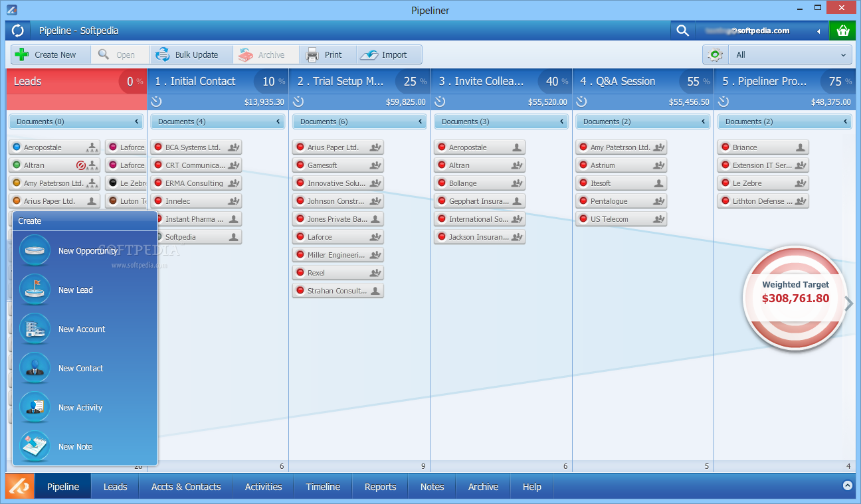The width and height of the screenshot is (861, 504).
Task: Click the green shopping basket icon
Action: [843, 31]
